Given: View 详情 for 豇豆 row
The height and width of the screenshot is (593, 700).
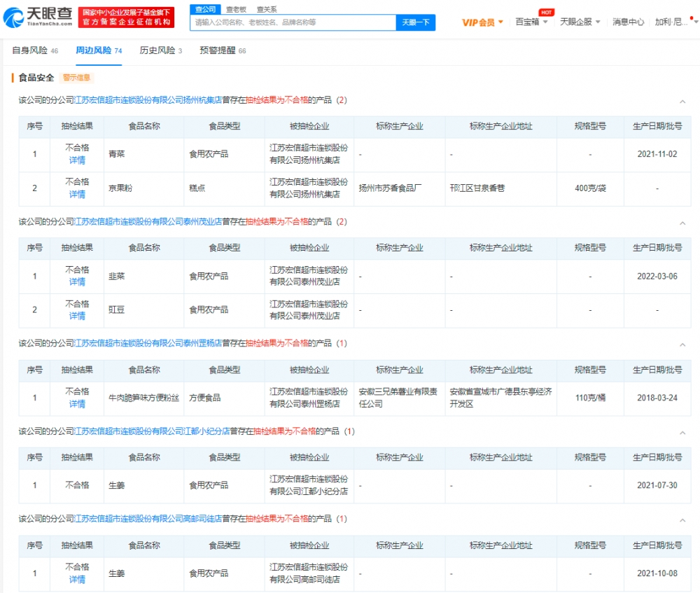Looking at the screenshot, I should point(77,316).
